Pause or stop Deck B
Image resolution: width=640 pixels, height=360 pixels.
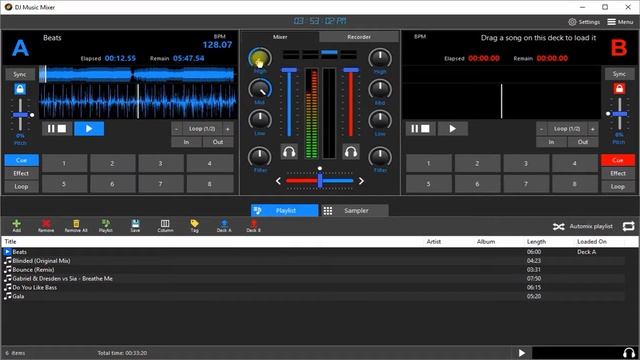(x=420, y=129)
